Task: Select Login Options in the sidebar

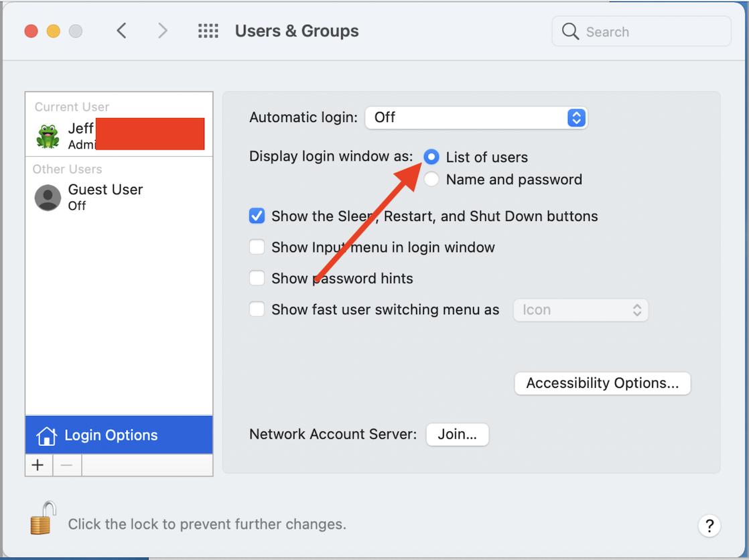Action: pos(119,435)
